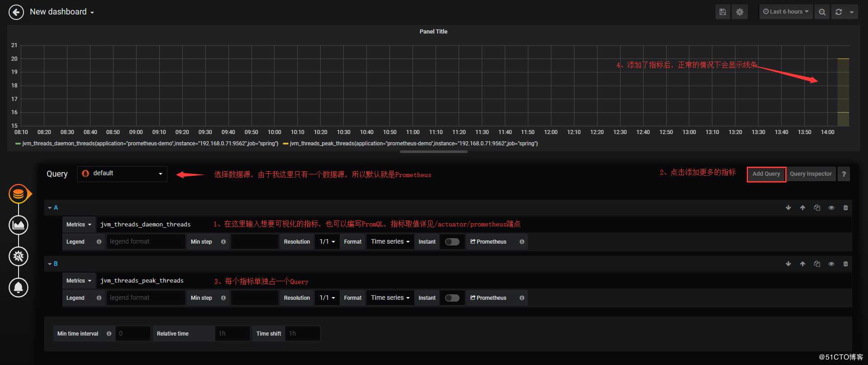Move query A up

tap(802, 207)
